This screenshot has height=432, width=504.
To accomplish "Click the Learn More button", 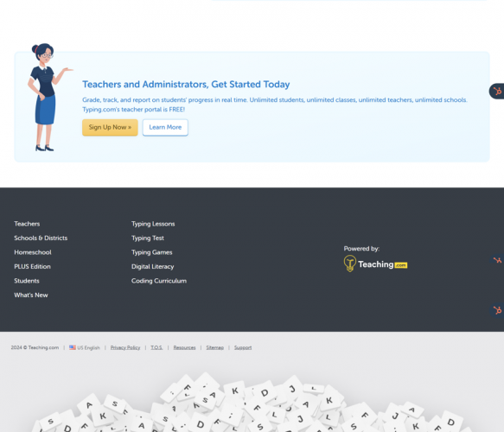I will pyautogui.click(x=165, y=128).
